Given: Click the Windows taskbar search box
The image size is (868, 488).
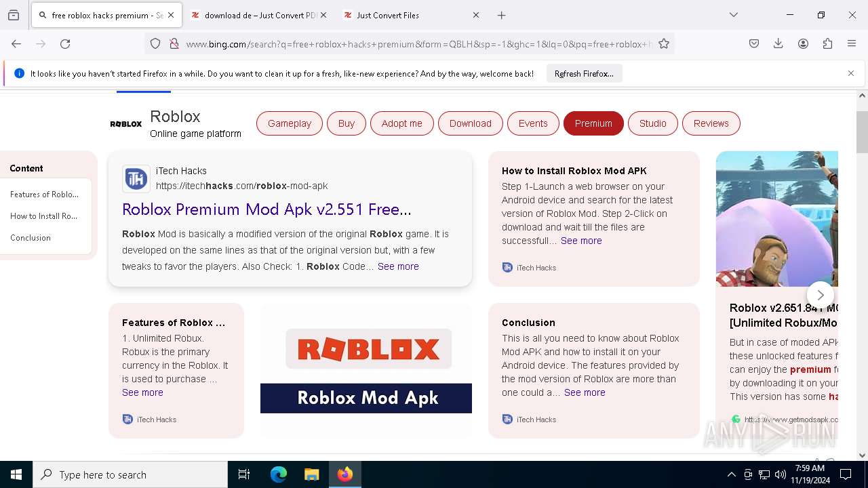Looking at the screenshot, I should click(130, 474).
